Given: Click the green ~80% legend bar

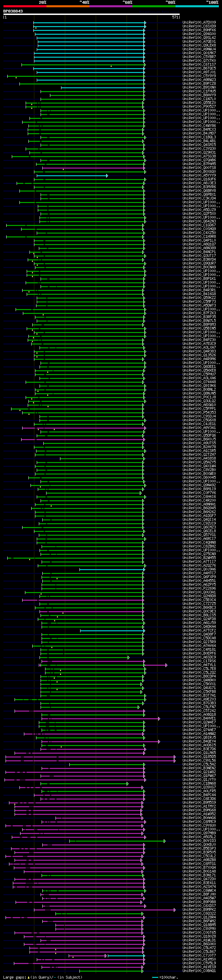Looking at the screenshot, I should point(154,6).
